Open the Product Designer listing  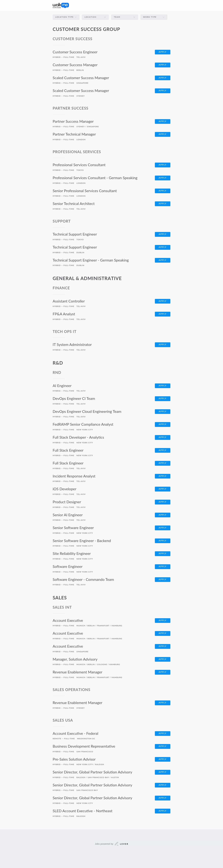coord(67,502)
